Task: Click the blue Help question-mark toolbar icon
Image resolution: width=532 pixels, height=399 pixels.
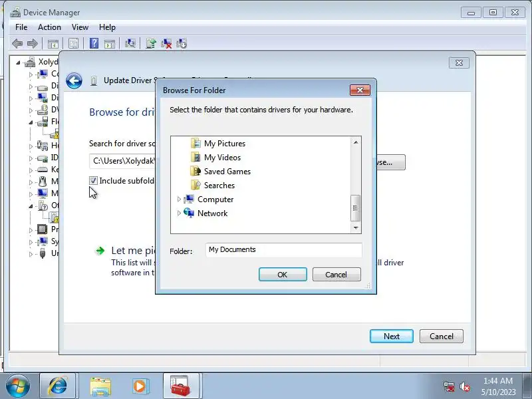Action: [x=94, y=43]
